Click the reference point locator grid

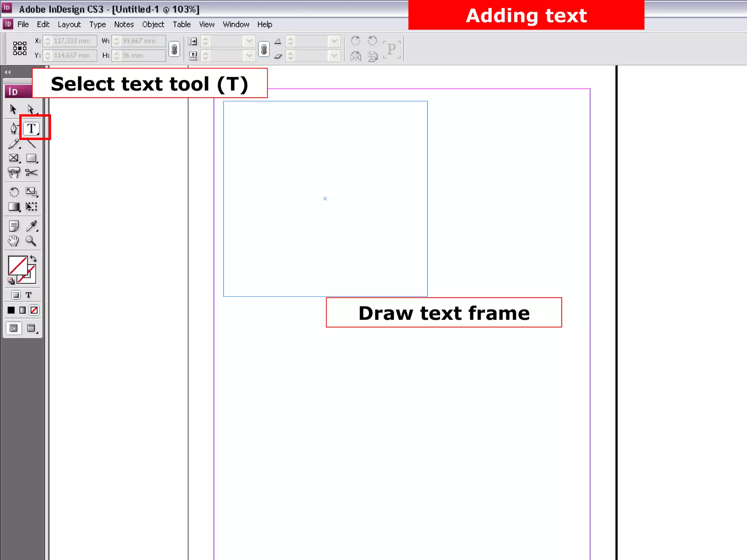pos(20,48)
